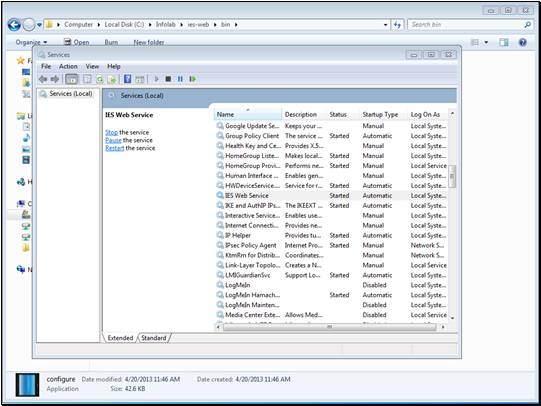
Task: Sort by the Name column header
Action: pos(248,114)
